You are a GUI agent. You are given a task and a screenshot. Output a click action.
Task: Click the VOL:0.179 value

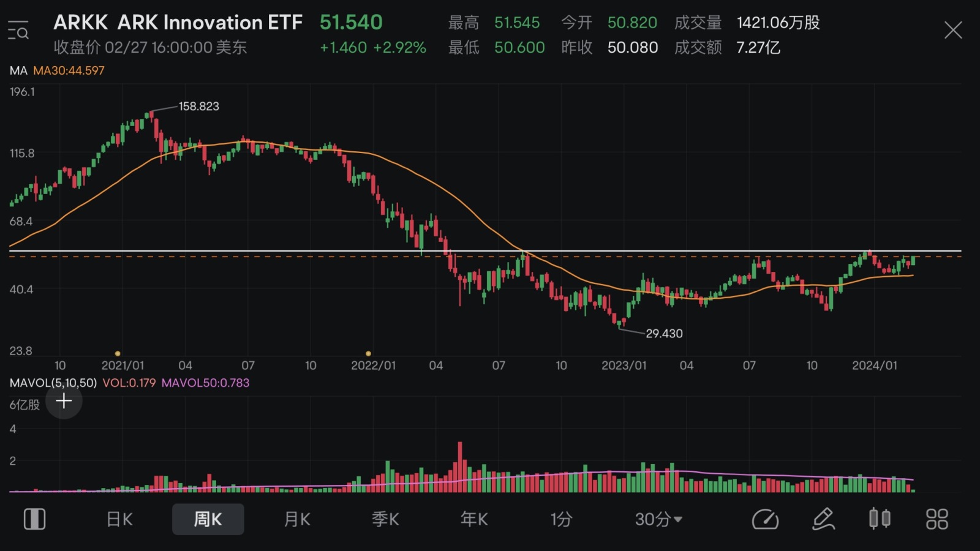[129, 383]
